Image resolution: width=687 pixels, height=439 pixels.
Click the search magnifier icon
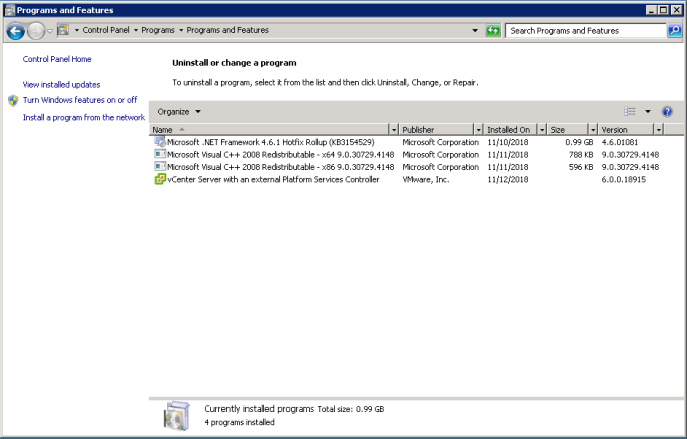[x=674, y=31]
